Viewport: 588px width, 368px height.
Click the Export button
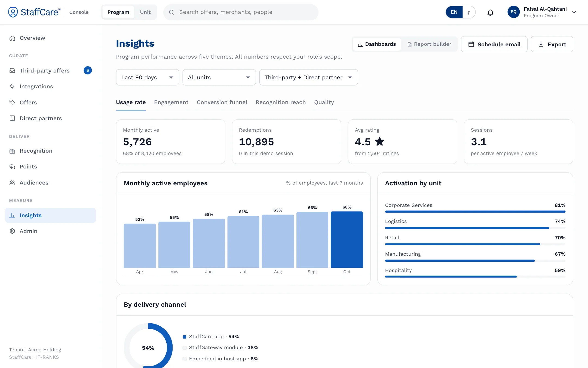[552, 44]
